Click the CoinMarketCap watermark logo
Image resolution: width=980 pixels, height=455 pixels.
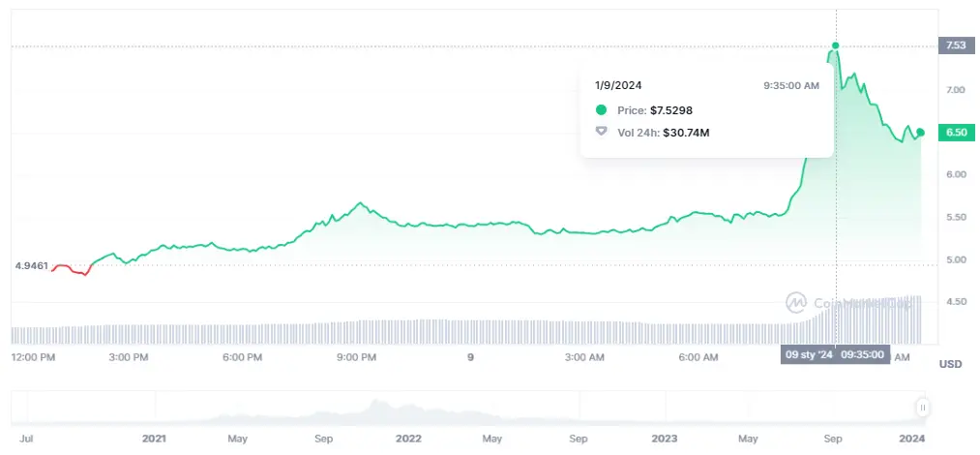[x=796, y=302]
